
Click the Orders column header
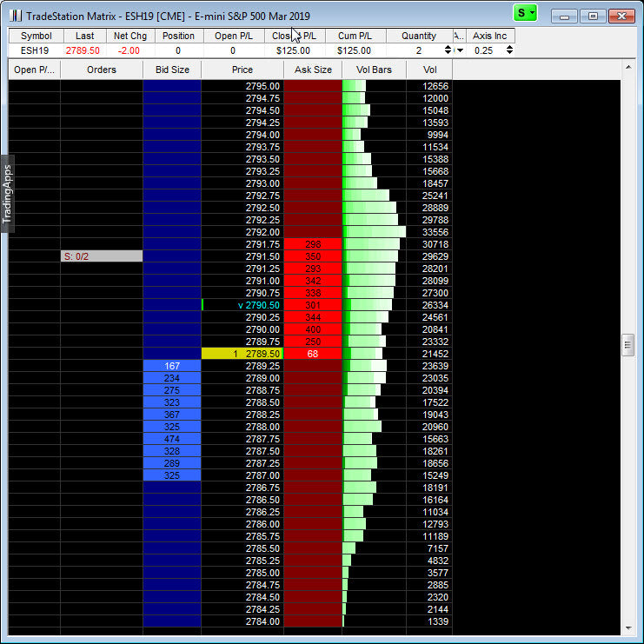101,70
